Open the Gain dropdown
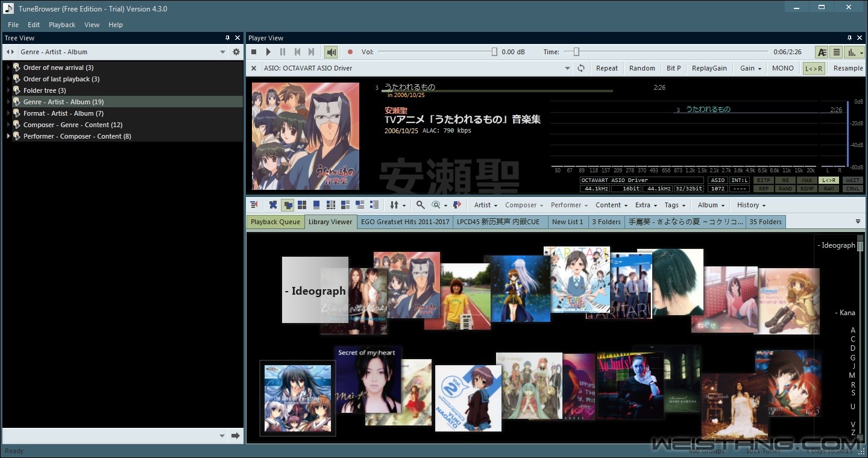The width and height of the screenshot is (868, 458). pos(750,68)
